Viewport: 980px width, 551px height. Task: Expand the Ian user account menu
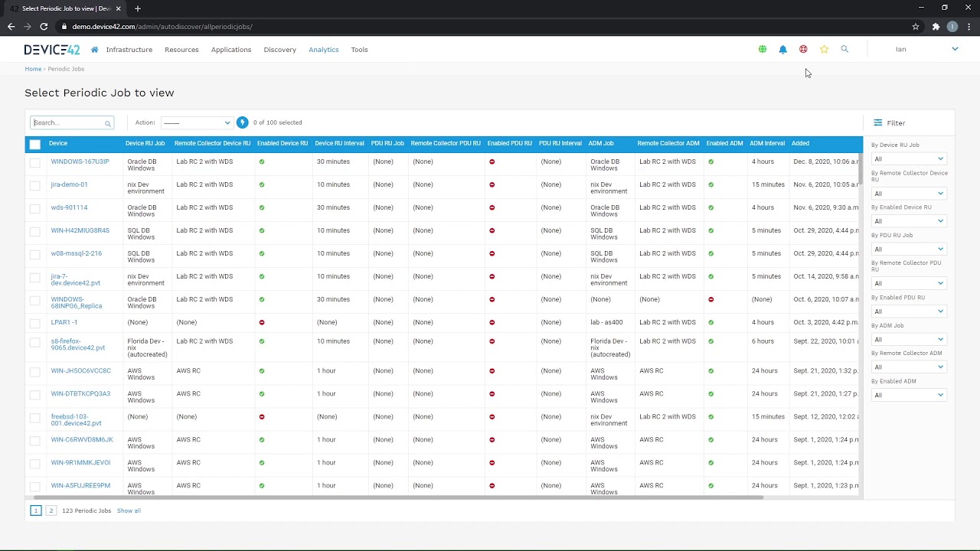point(926,49)
